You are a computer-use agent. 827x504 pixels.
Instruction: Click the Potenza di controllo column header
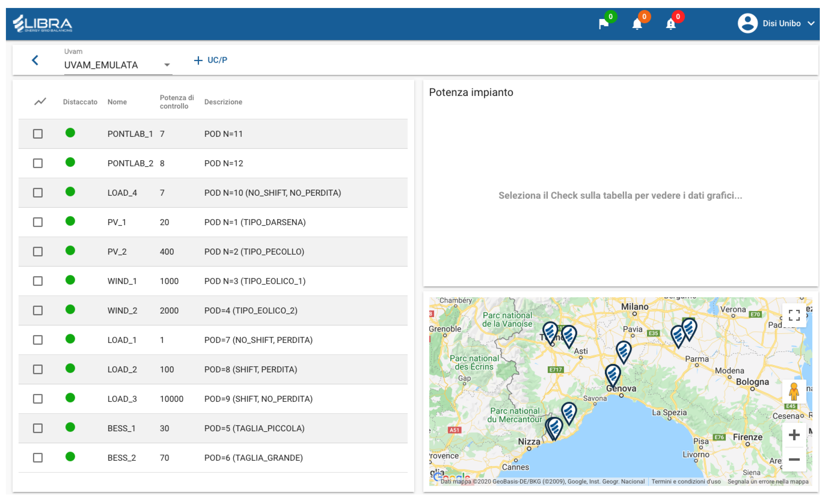tap(177, 102)
